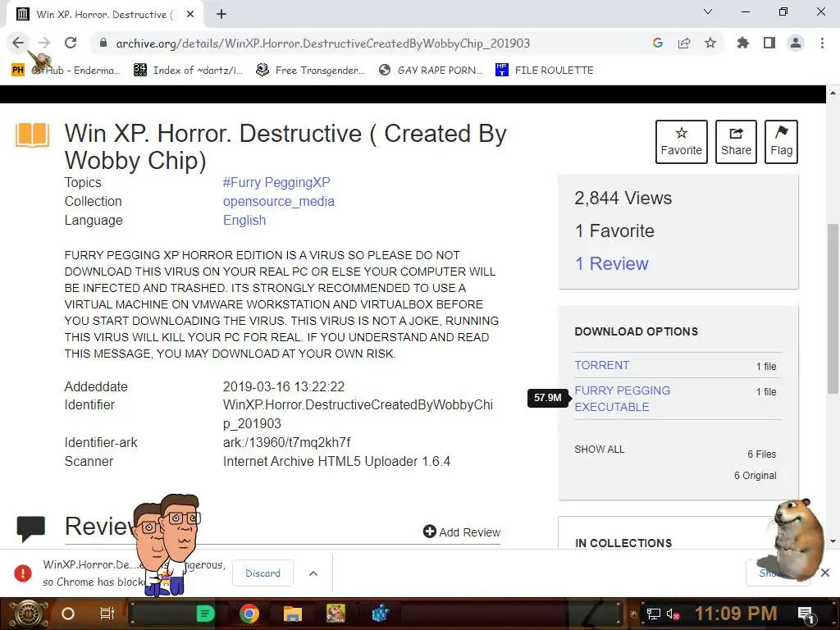The image size is (840, 630).
Task: Click the orange book texts icon
Action: pos(32,135)
